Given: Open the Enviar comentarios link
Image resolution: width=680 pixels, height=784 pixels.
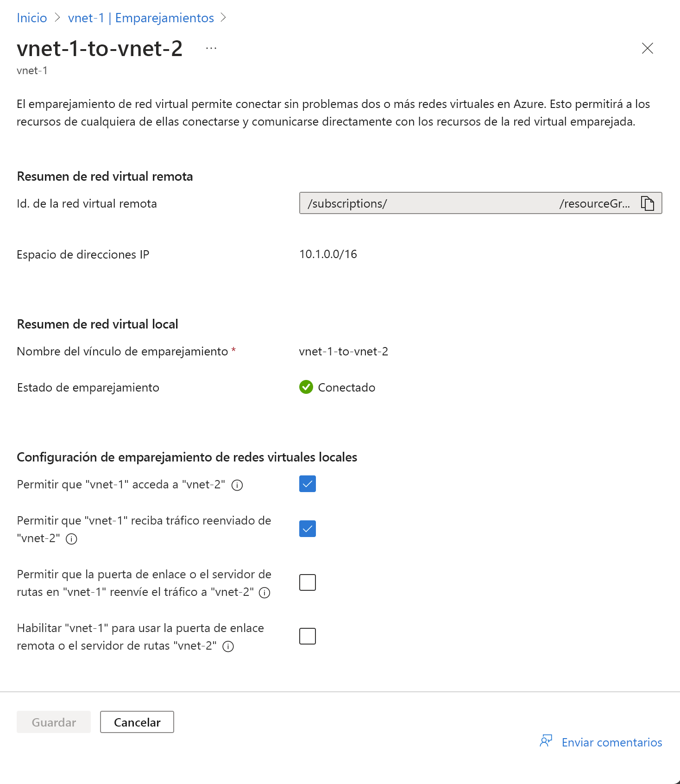Looking at the screenshot, I should pyautogui.click(x=612, y=742).
